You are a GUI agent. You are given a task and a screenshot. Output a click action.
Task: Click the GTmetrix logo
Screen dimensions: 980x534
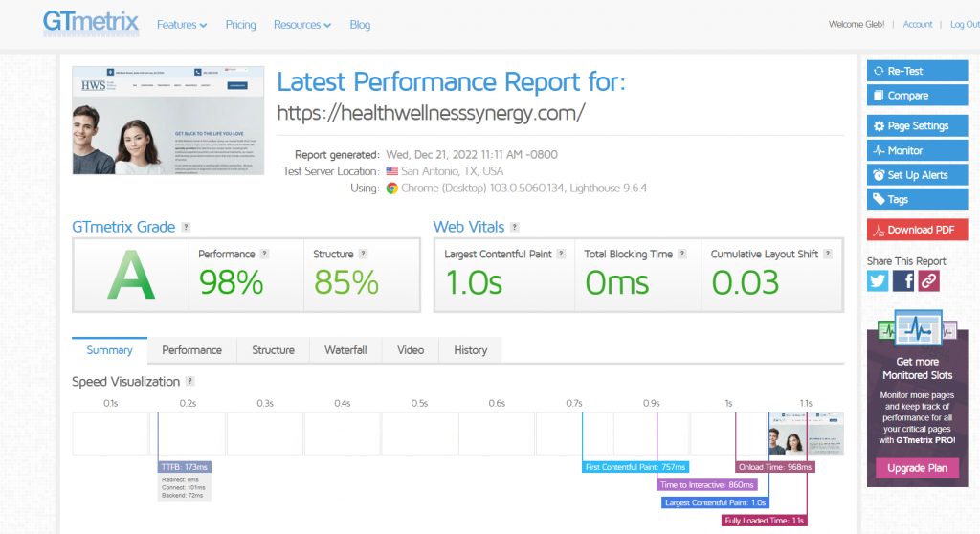coord(91,24)
